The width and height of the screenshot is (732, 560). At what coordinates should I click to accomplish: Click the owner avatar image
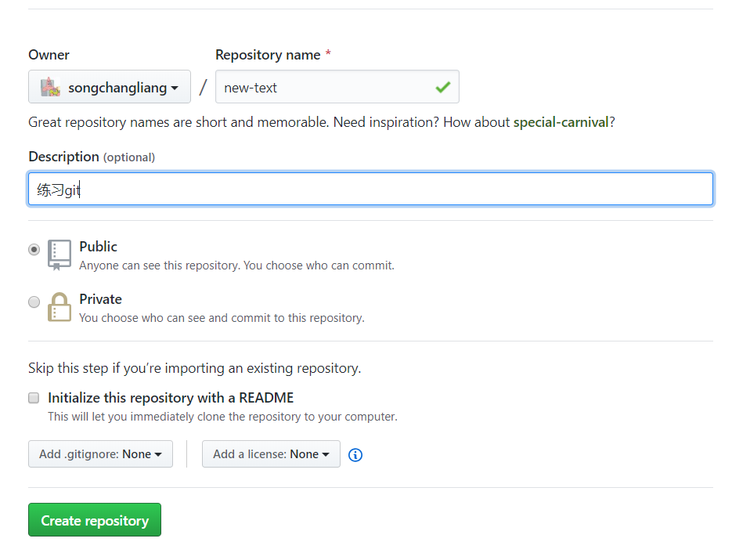click(x=50, y=87)
